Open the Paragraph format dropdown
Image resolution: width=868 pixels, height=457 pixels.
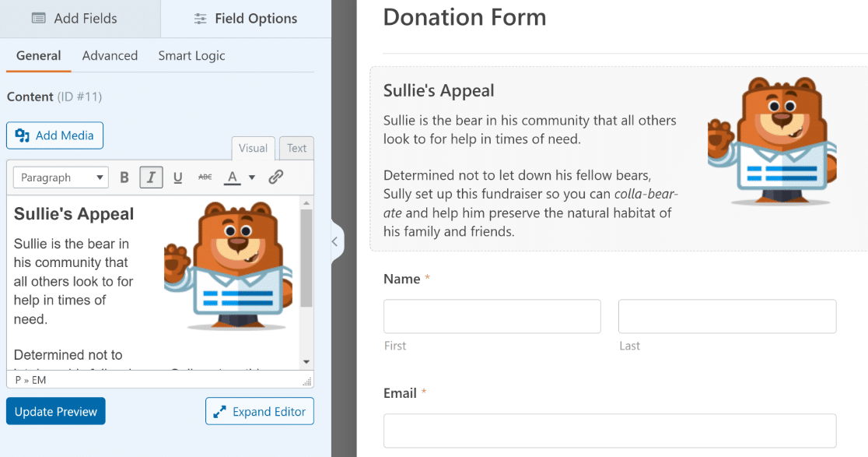61,178
